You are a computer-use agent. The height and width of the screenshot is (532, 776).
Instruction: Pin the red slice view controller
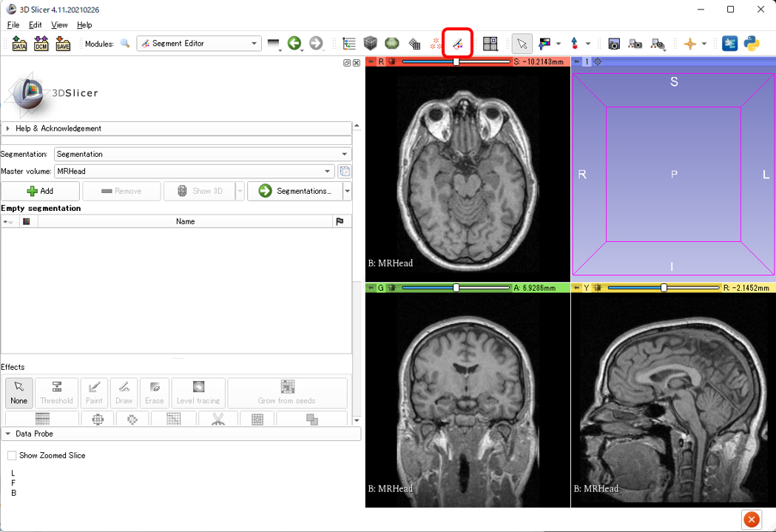point(371,62)
